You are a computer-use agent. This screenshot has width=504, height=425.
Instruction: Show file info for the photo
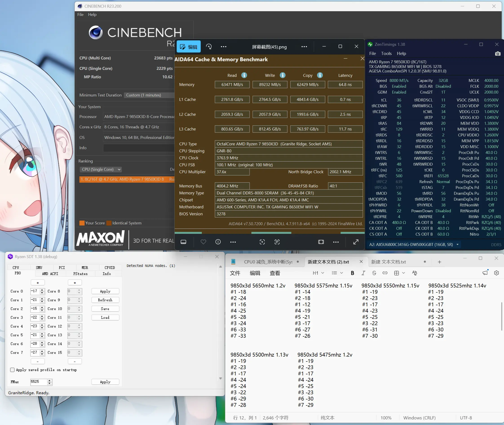[x=218, y=242]
